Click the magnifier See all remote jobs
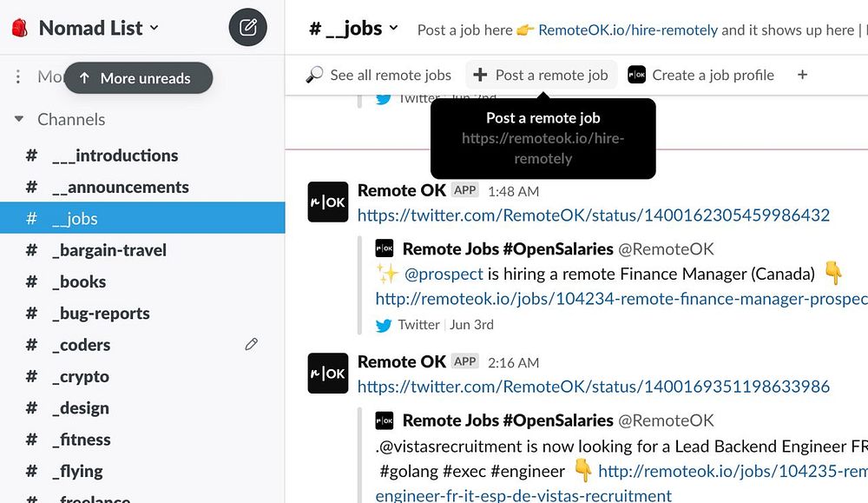The image size is (868, 503). [378, 75]
